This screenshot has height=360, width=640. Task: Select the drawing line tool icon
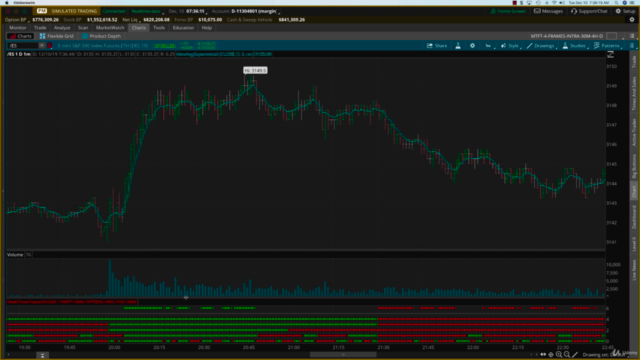coord(575,355)
